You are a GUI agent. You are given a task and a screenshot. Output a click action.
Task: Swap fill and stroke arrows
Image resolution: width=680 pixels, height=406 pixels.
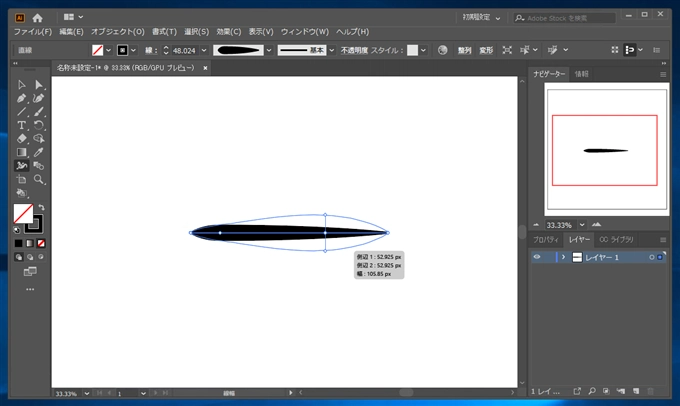42,207
